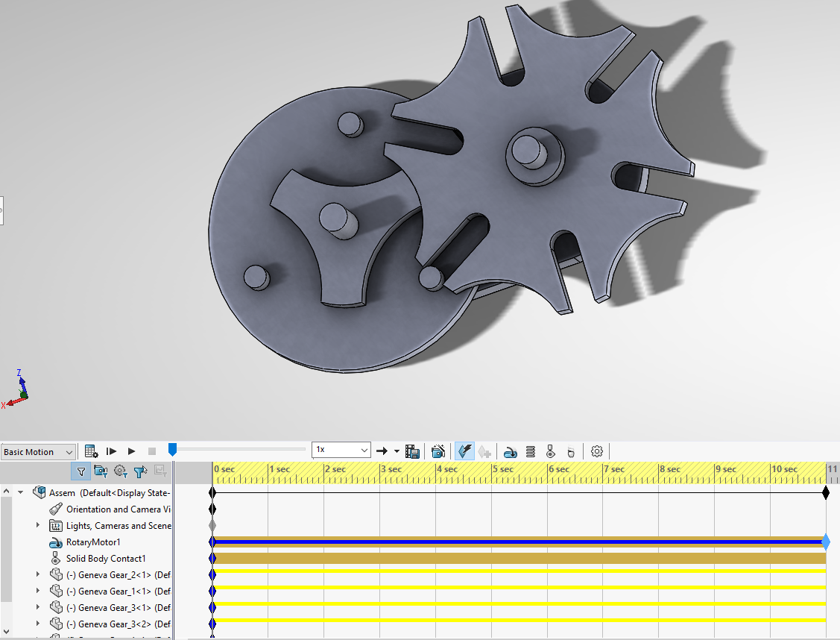The width and height of the screenshot is (840, 640).
Task: Open the Basic Motion study type dropdown
Action: [x=39, y=452]
